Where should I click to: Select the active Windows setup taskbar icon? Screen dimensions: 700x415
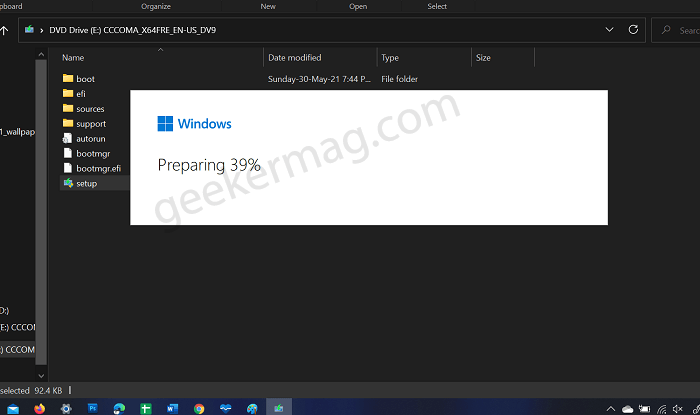pos(279,407)
